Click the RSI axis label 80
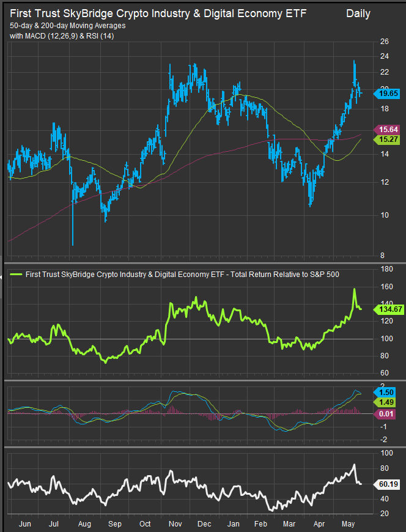The width and height of the screenshot is (406, 532). point(384,468)
